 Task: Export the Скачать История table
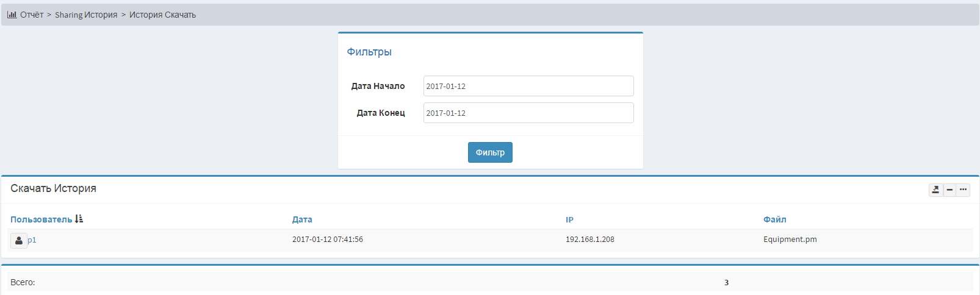(935, 190)
